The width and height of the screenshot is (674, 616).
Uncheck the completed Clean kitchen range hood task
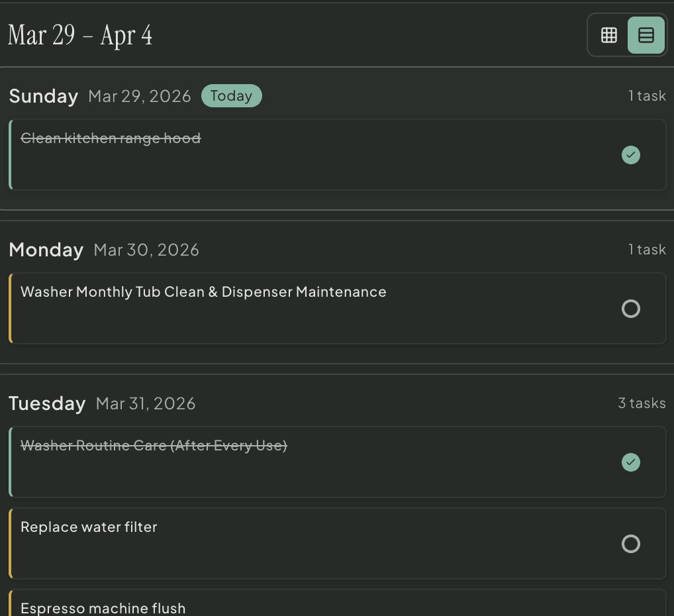630,155
